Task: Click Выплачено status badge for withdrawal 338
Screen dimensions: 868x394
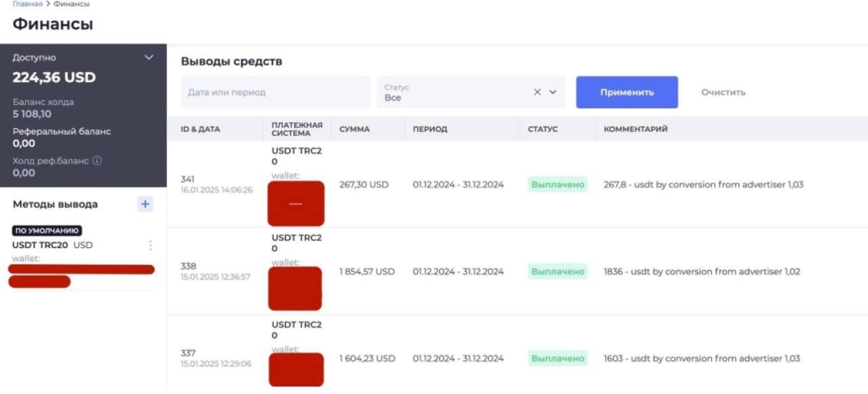Action: [x=557, y=271]
